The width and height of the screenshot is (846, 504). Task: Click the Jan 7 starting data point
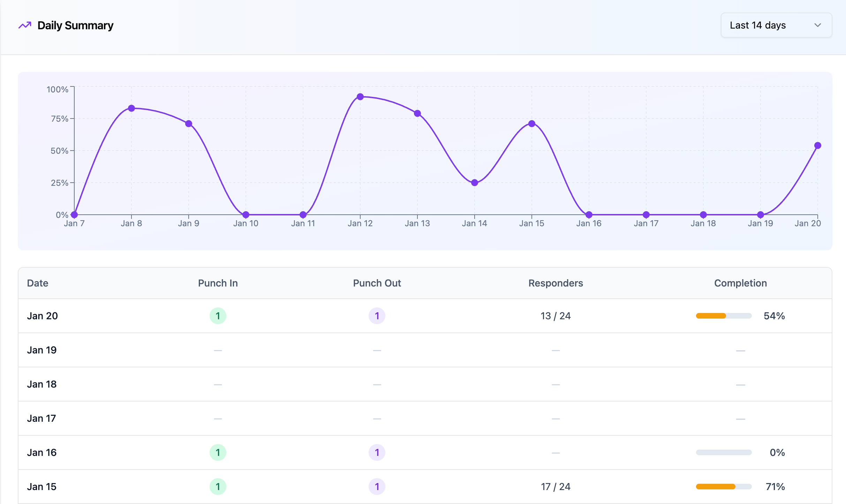pos(74,215)
